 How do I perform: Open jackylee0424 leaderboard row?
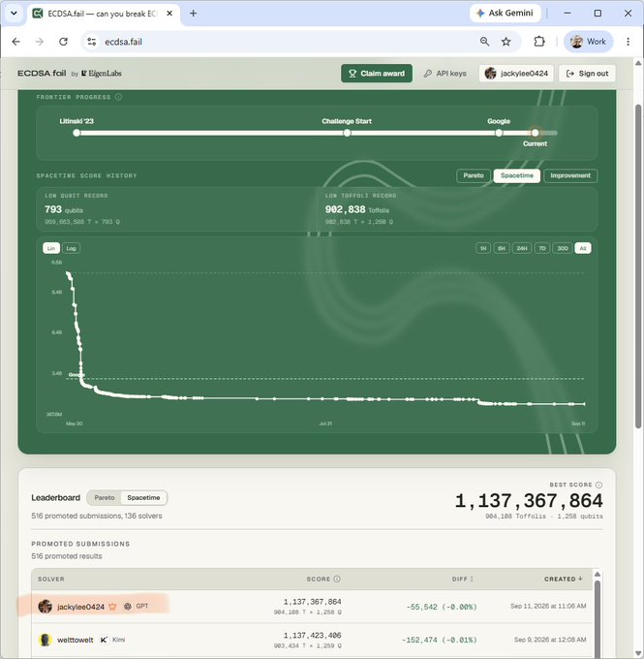[312, 607]
